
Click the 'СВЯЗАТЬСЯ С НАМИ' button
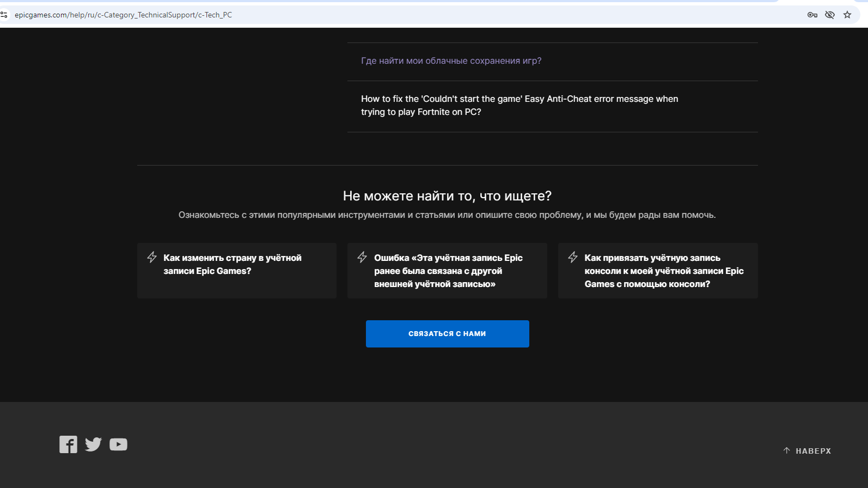coord(448,334)
